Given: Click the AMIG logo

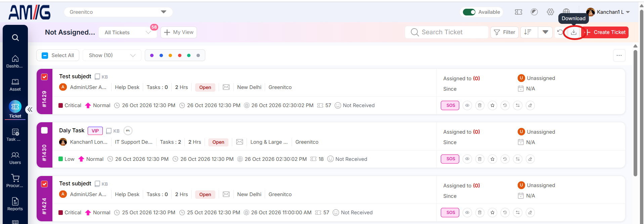Looking at the screenshot, I should click(x=30, y=12).
